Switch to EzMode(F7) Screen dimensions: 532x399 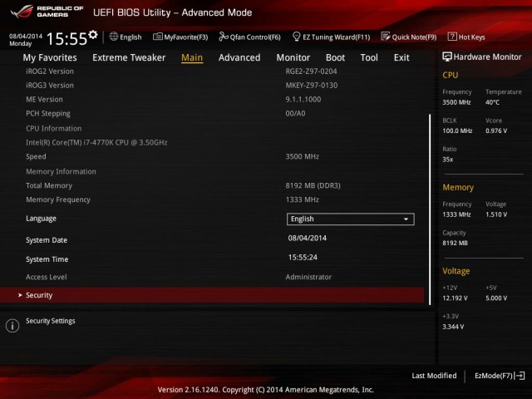coord(500,376)
